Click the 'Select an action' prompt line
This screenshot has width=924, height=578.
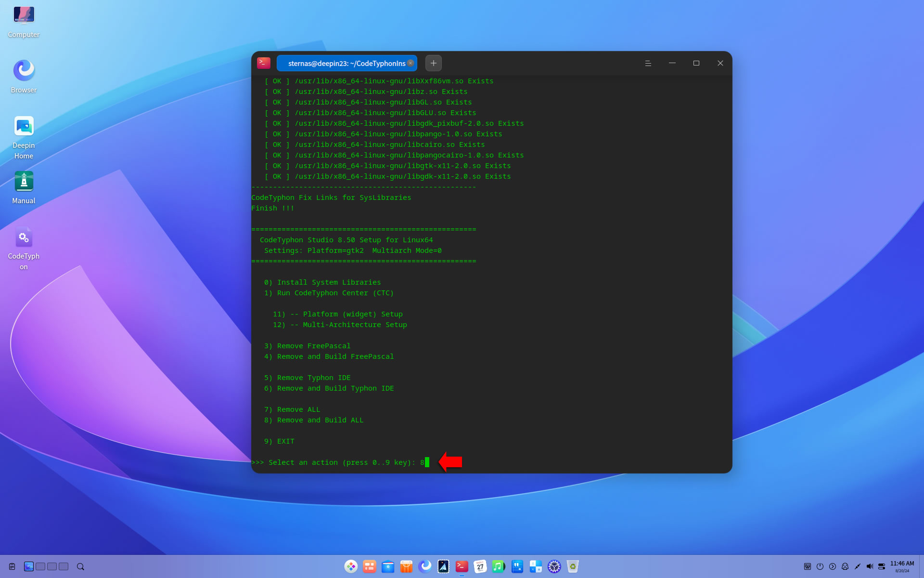340,462
